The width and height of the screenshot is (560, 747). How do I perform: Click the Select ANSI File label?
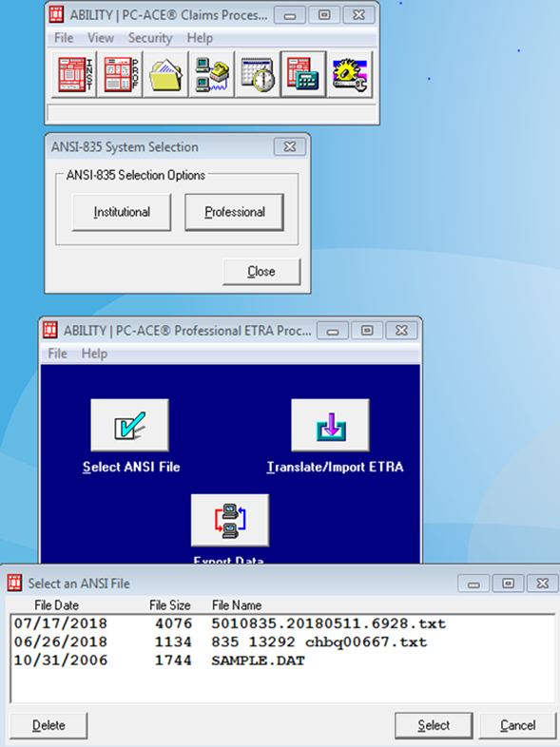point(131,467)
